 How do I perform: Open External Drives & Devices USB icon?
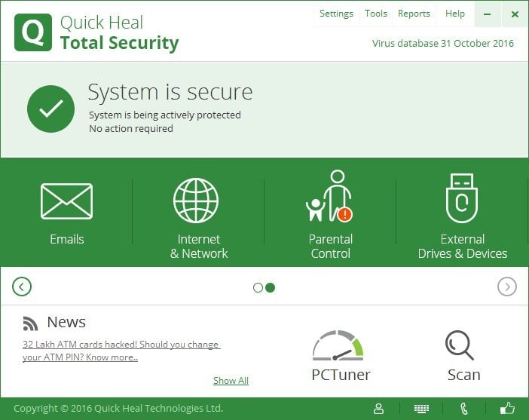pyautogui.click(x=461, y=198)
